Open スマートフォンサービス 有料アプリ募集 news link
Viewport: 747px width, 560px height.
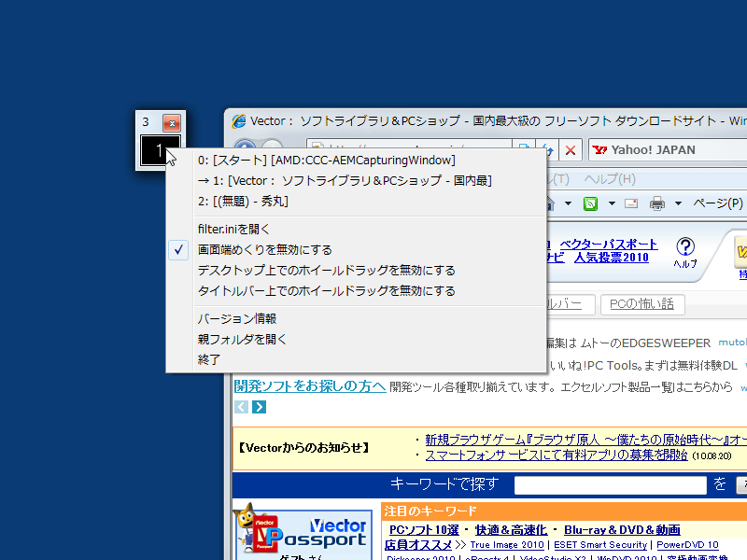(x=557, y=455)
